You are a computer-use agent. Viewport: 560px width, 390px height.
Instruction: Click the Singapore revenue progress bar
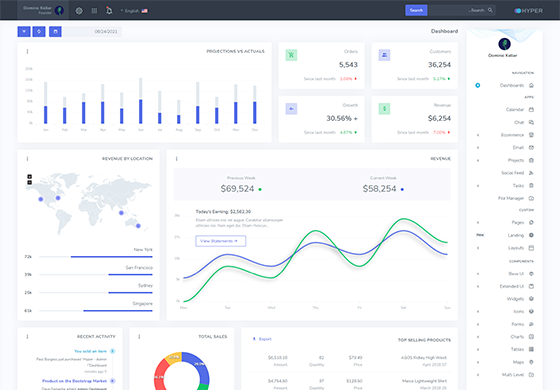[96, 311]
